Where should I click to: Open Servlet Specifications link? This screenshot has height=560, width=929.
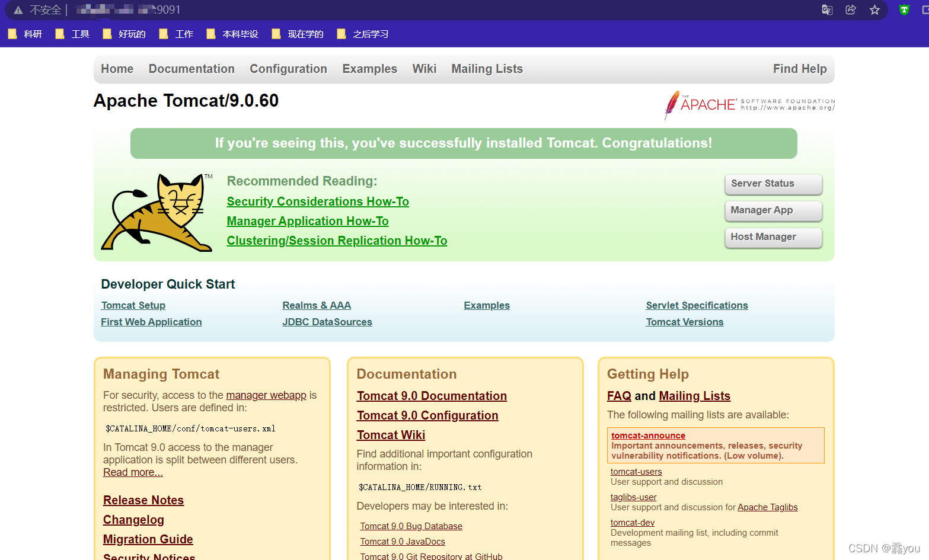(x=697, y=305)
